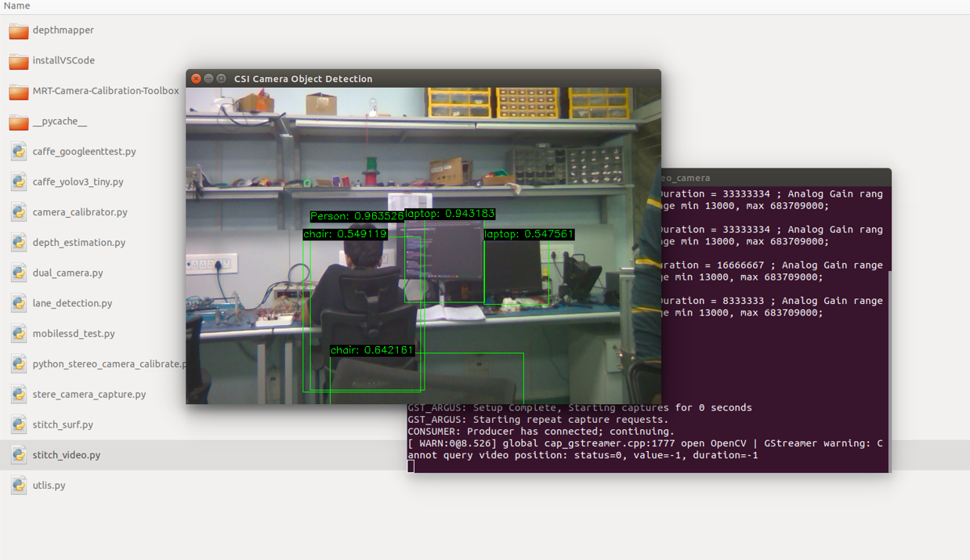Select lane_detection.py in the file list
This screenshot has height=560, width=970.
click(72, 303)
